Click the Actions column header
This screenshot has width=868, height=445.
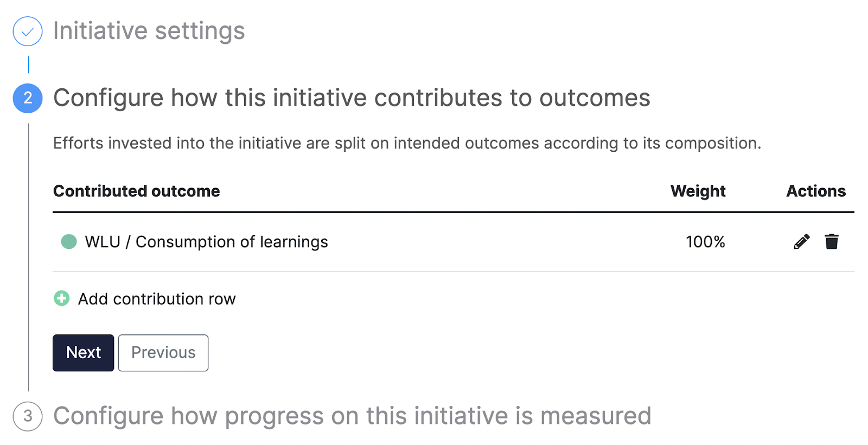816,191
